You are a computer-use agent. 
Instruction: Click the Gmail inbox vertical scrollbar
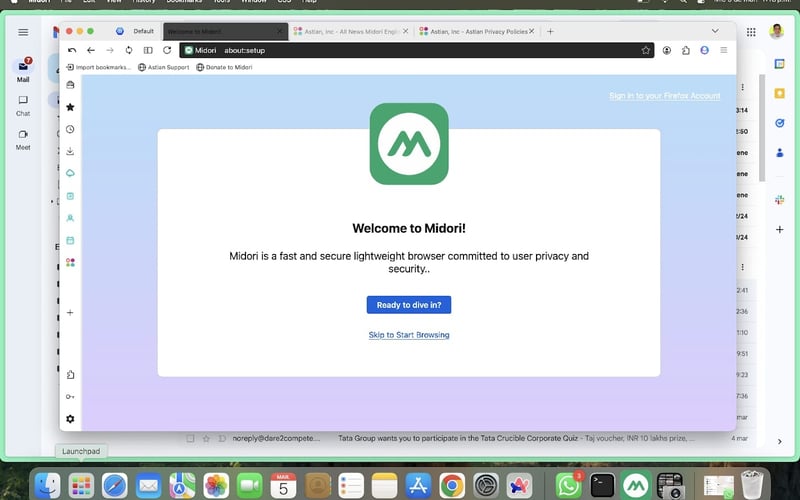point(762,128)
